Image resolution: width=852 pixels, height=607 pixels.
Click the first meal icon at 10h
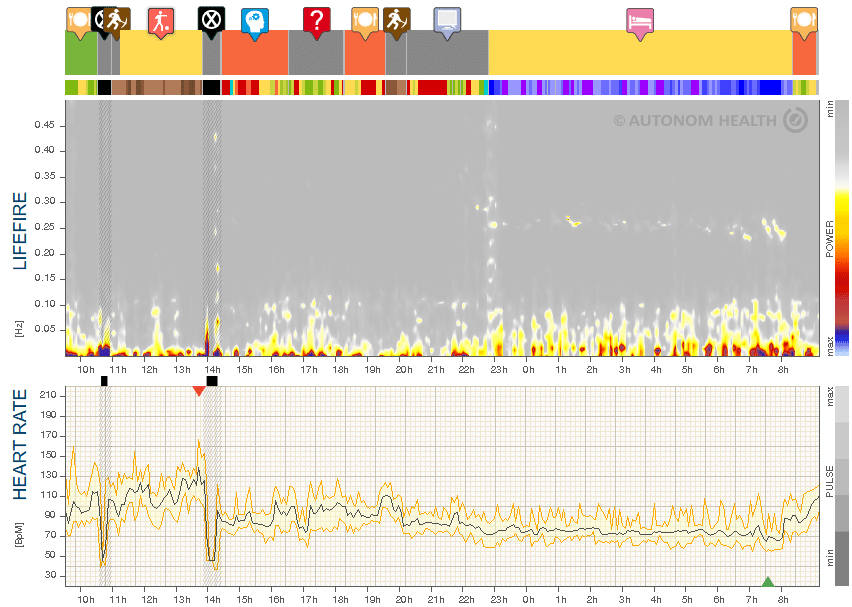79,23
